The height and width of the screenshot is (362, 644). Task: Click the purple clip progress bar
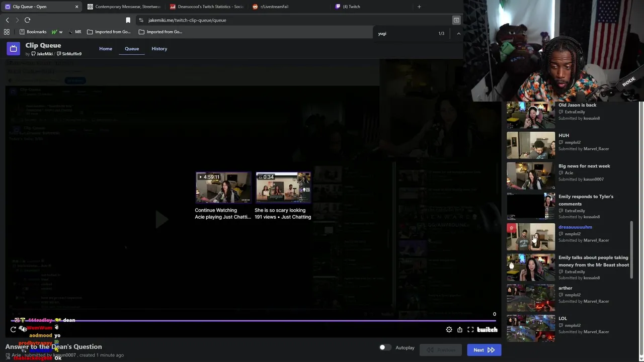[x=253, y=320]
